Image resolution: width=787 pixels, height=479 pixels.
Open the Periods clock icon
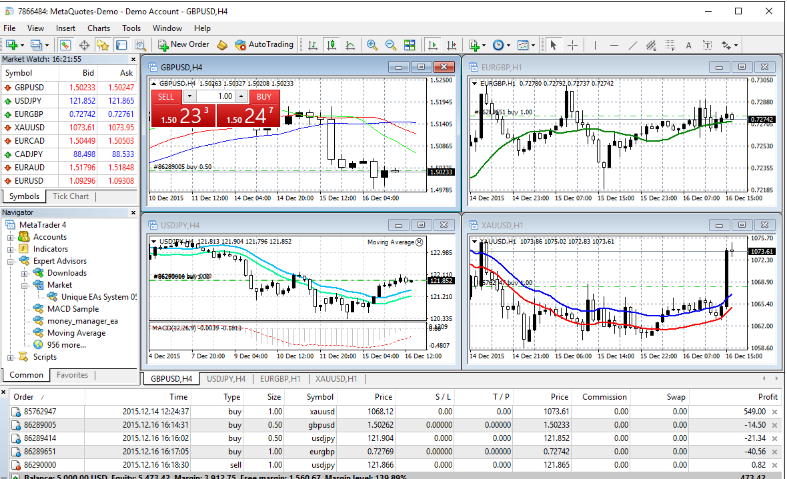[498, 45]
